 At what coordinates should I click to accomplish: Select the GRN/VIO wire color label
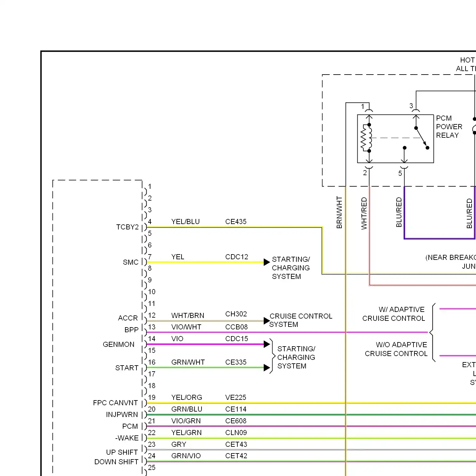(x=186, y=456)
